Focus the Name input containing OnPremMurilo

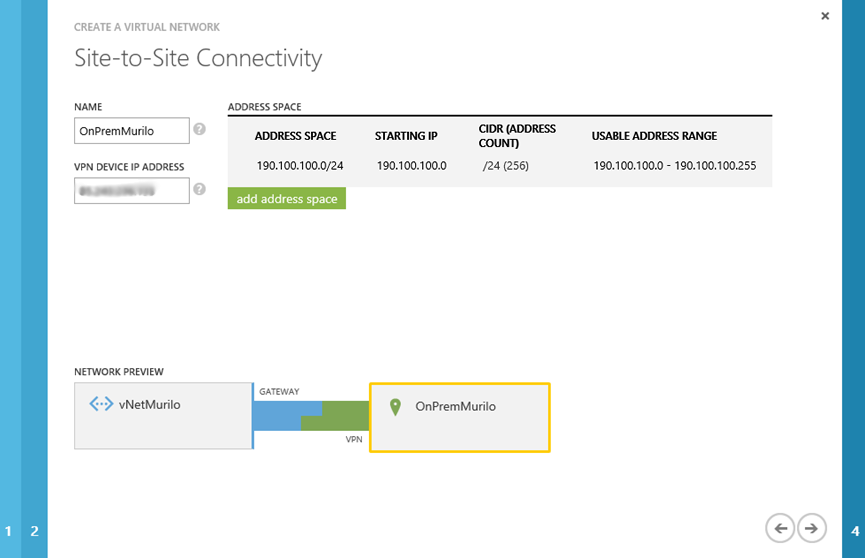click(131, 131)
